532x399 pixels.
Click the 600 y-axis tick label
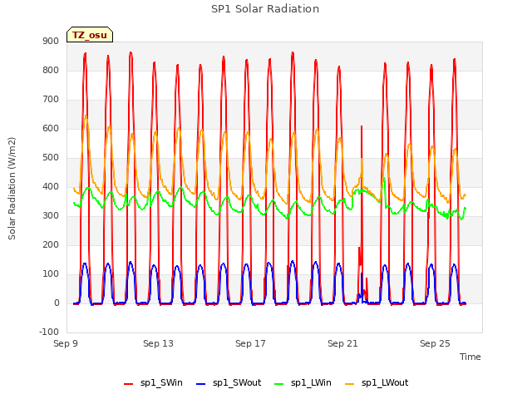(51, 129)
